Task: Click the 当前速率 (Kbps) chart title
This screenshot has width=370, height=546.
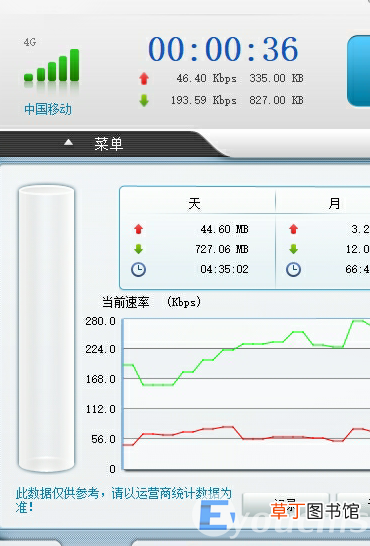Action: tap(151, 302)
